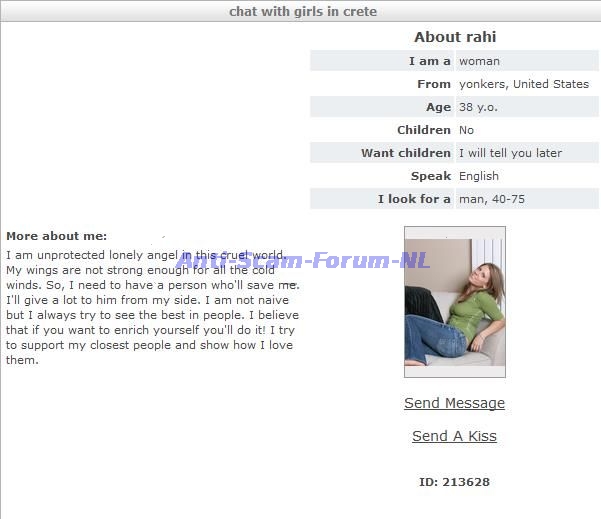This screenshot has width=601, height=519.
Task: Click the 'I look for a' row label
Action: [x=414, y=199]
